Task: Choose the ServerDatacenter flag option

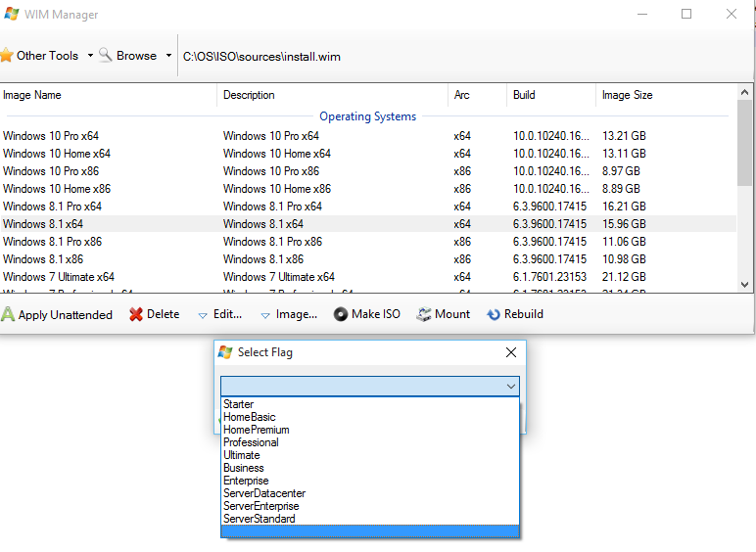Action: click(264, 493)
